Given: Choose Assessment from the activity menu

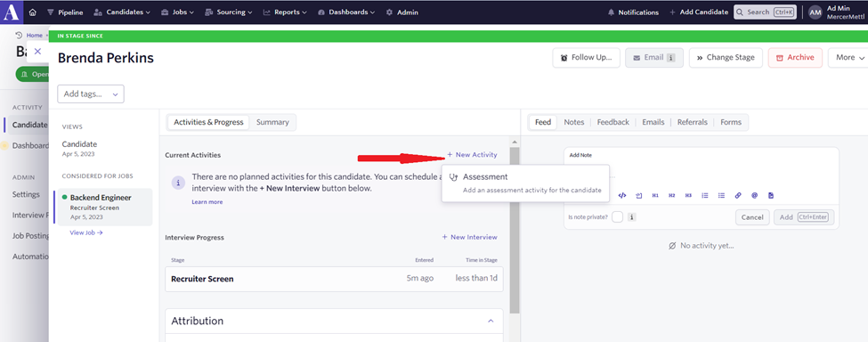Looking at the screenshot, I should point(525,183).
